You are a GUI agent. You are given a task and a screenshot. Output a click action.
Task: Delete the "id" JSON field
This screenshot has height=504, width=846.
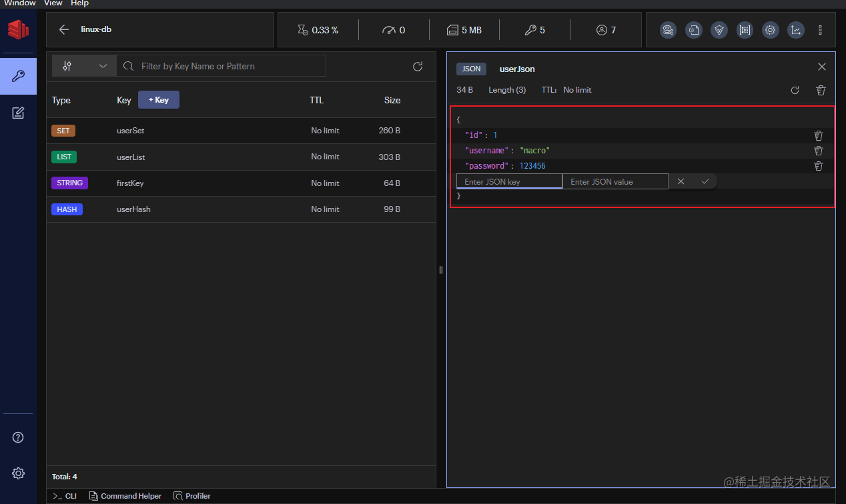pos(819,135)
